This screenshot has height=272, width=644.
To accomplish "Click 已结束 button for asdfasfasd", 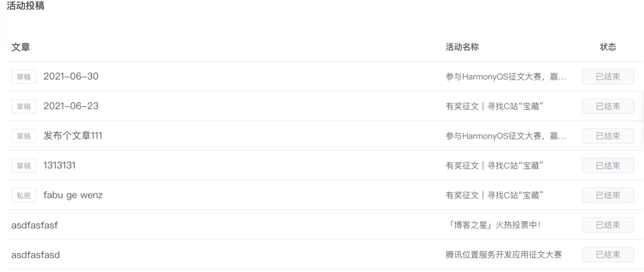I will tap(608, 255).
